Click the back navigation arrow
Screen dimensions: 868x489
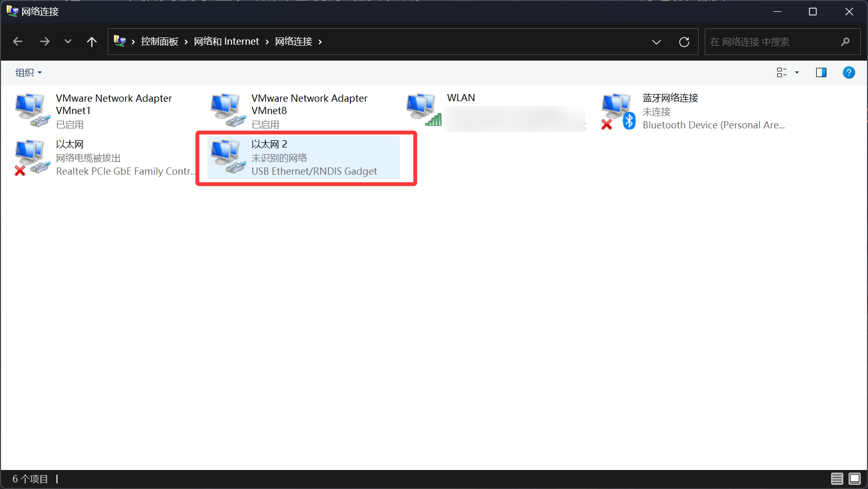pyautogui.click(x=18, y=42)
